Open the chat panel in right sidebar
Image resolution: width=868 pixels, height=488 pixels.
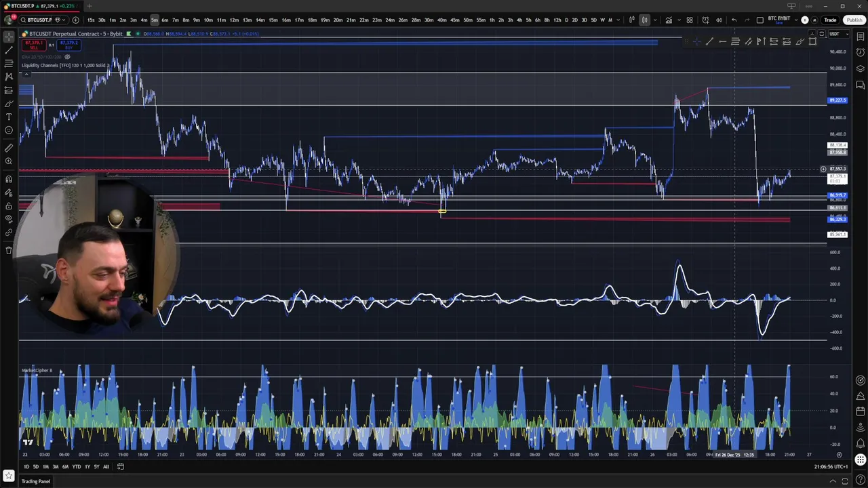pyautogui.click(x=860, y=85)
